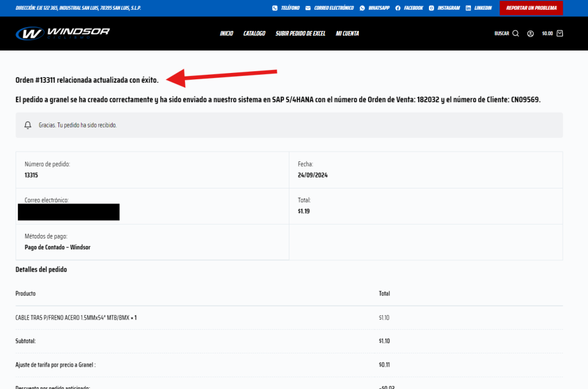This screenshot has width=588, height=389.
Task: Click the Buscar search label
Action: pos(501,33)
